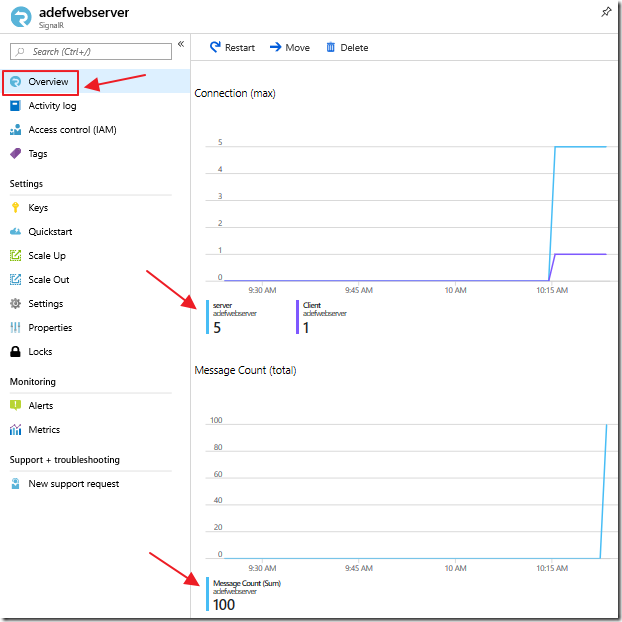Click the purple Tags icon
This screenshot has width=622, height=622.
click(x=15, y=154)
